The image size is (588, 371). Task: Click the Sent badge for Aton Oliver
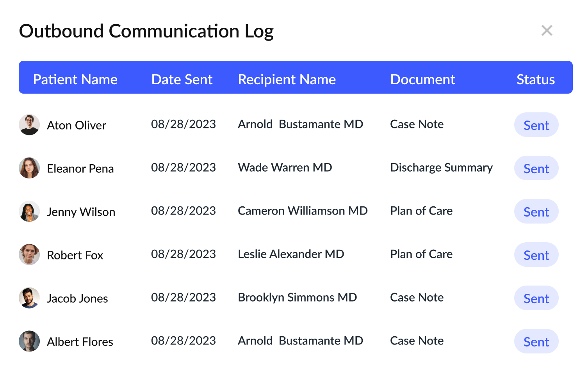(x=536, y=125)
